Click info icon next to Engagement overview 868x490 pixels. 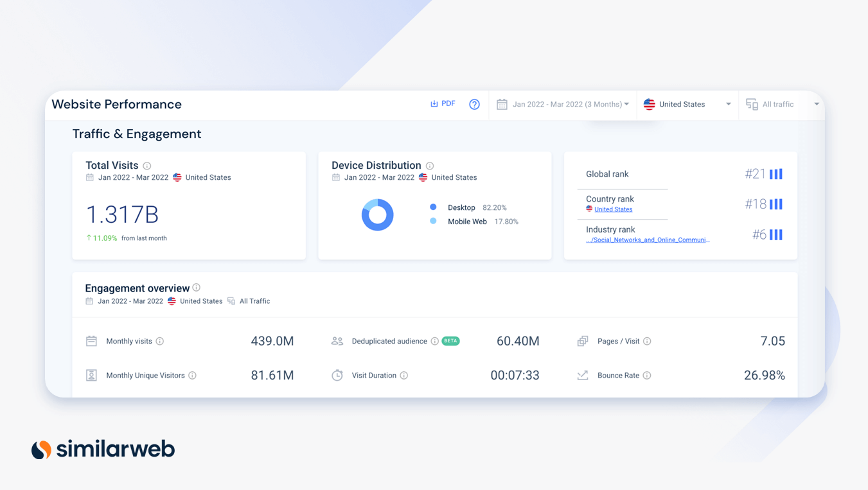(197, 288)
